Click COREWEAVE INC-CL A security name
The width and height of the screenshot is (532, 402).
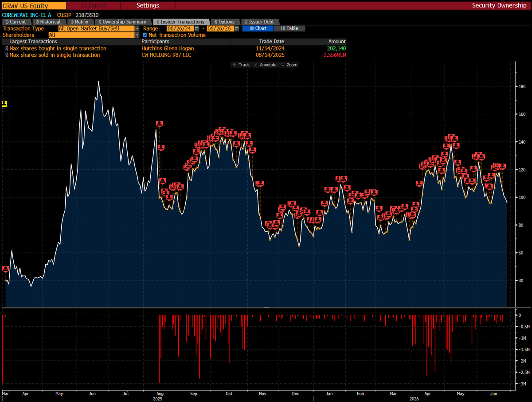coord(27,15)
